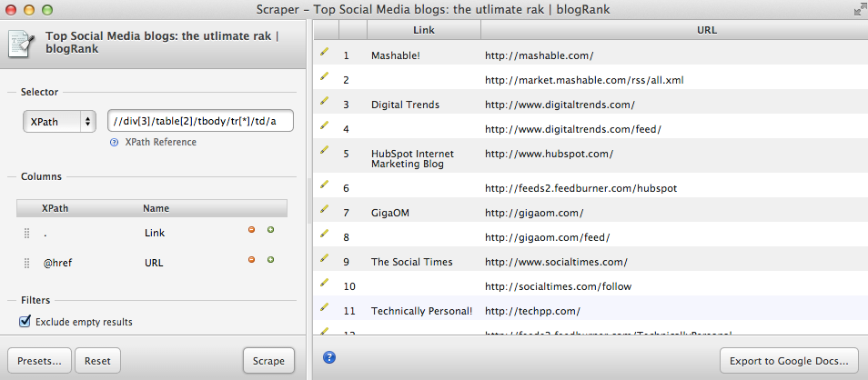Image resolution: width=868 pixels, height=380 pixels.
Task: Click the pencil icon for Digital Trends row
Action: click(x=325, y=101)
